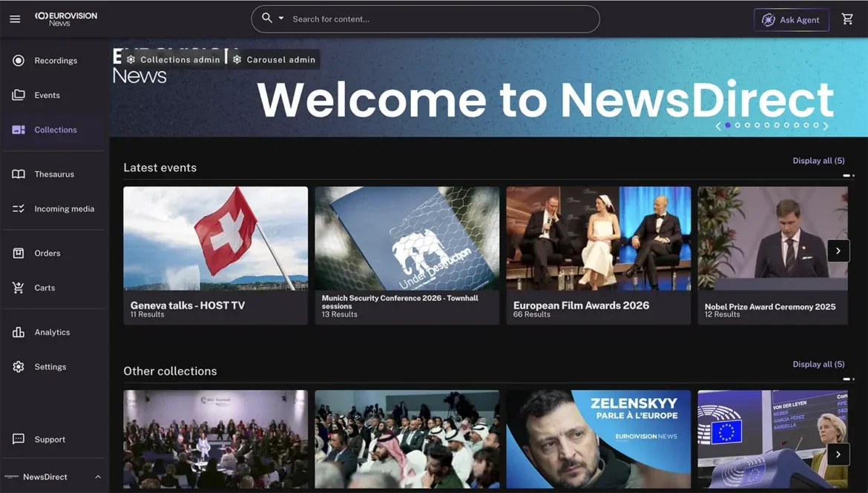
Task: Click 66 Results text
Action: tap(531, 314)
